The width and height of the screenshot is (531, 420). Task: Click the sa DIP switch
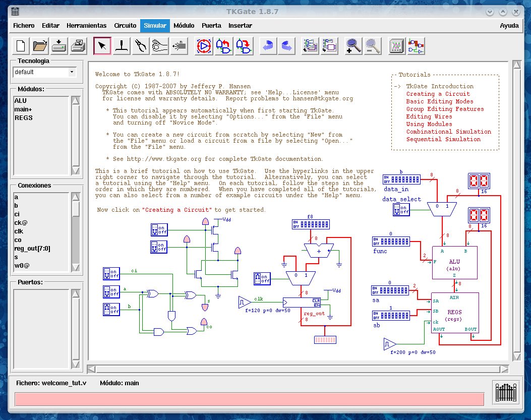point(390,290)
